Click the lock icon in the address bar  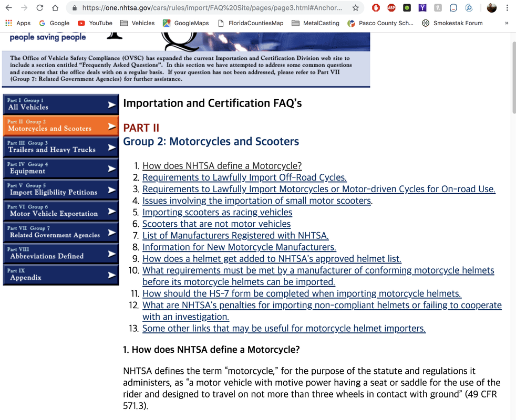coord(75,8)
